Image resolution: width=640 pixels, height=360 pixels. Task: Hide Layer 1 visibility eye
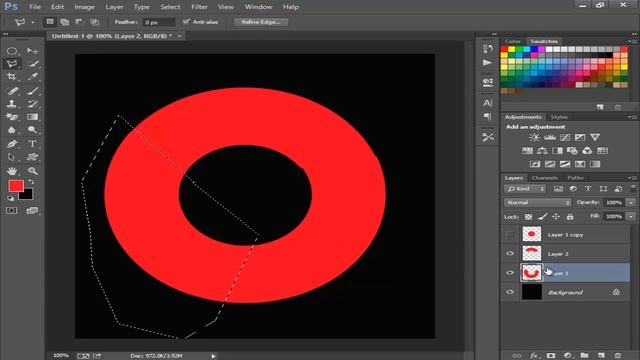510,273
